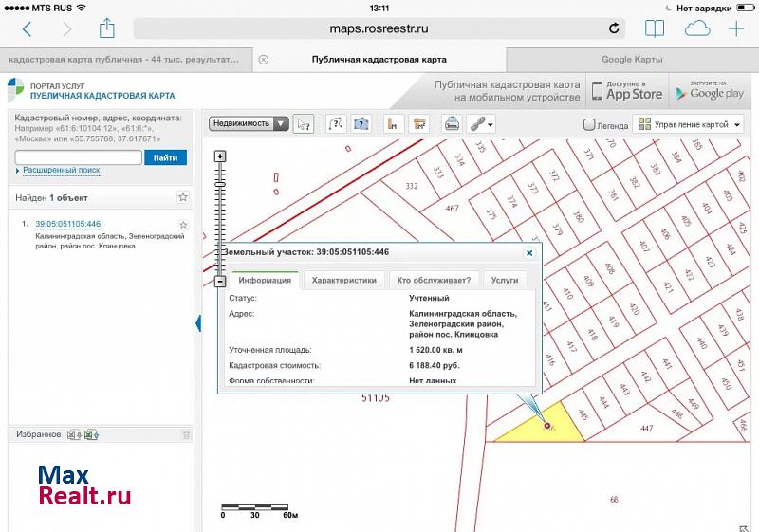This screenshot has height=532, width=759.
Task: Add found results to favorites star
Action: (183, 197)
